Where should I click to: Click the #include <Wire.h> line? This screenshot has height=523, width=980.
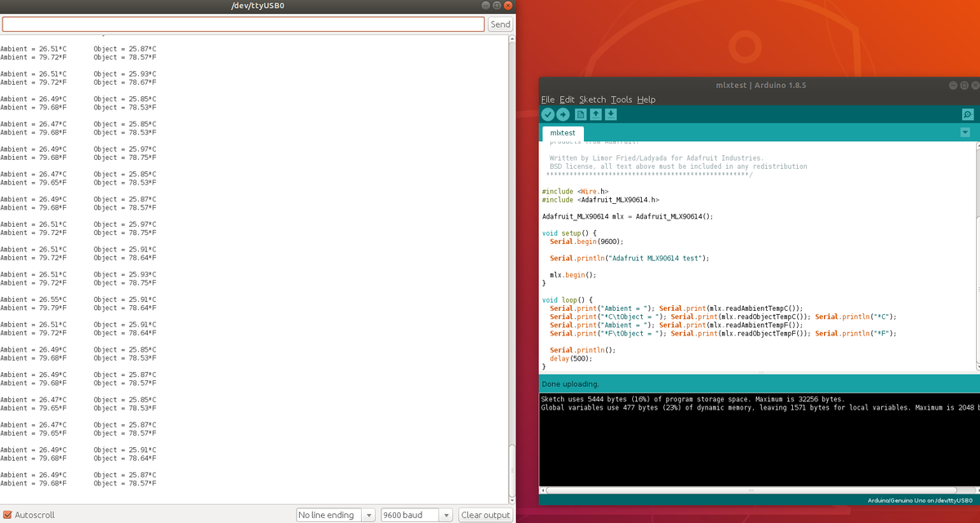pyautogui.click(x=575, y=192)
